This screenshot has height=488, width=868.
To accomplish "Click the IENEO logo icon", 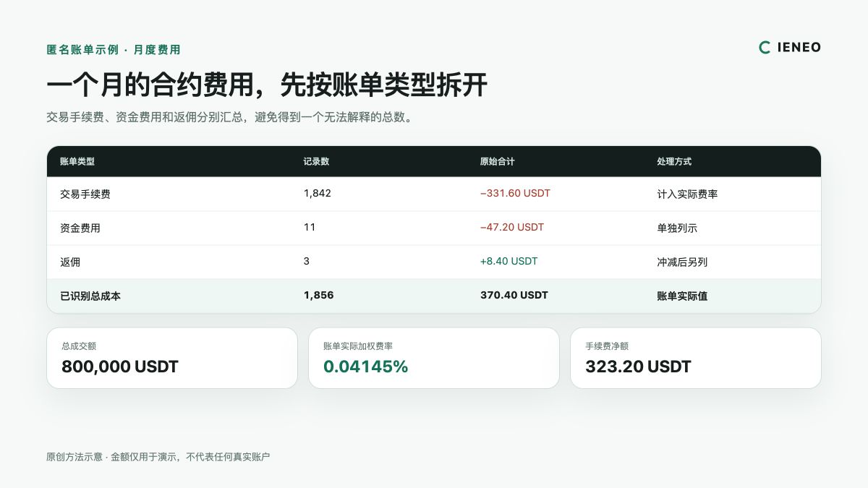I will 765,47.
